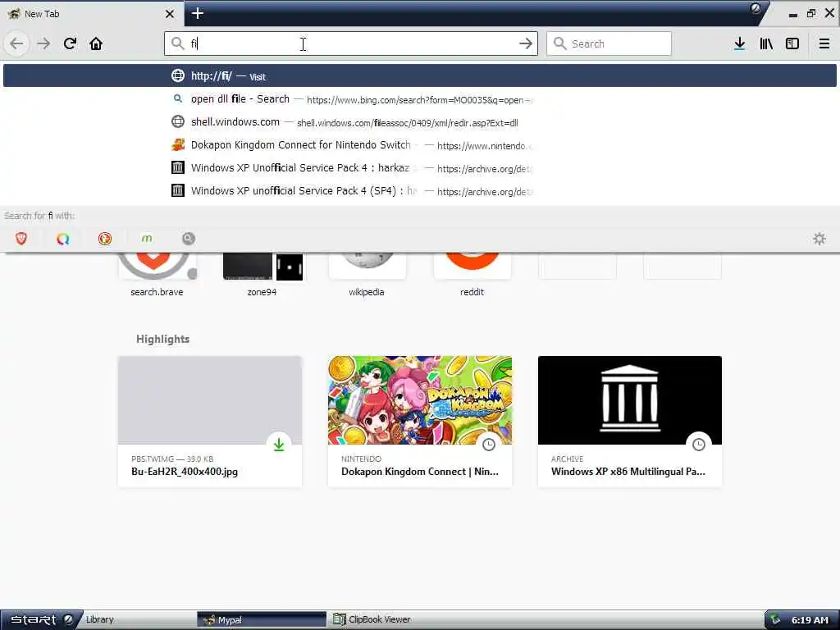Open the Bu-EaH2R_400x400.jpg highlight card
Screen dimensions: 840x630
[209, 422]
